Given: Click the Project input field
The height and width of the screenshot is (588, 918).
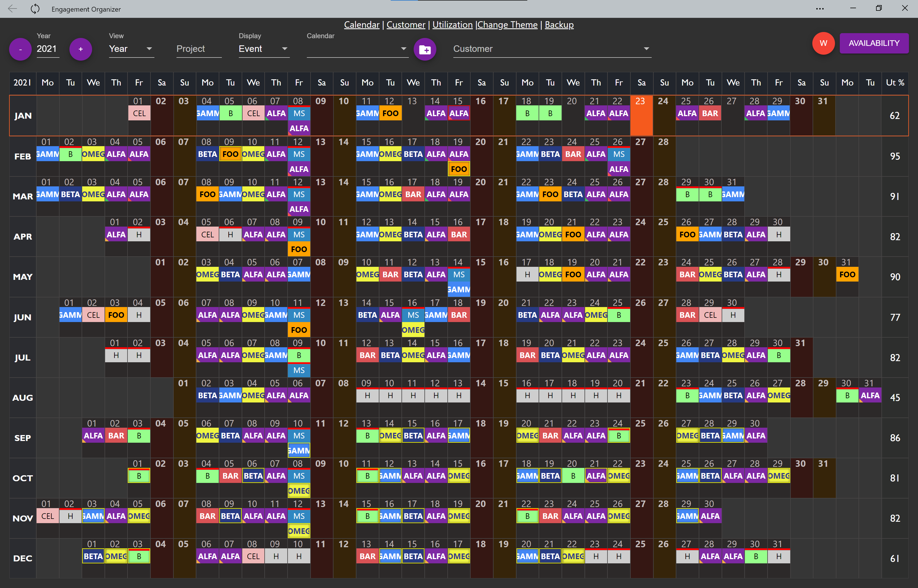Looking at the screenshot, I should (199, 49).
